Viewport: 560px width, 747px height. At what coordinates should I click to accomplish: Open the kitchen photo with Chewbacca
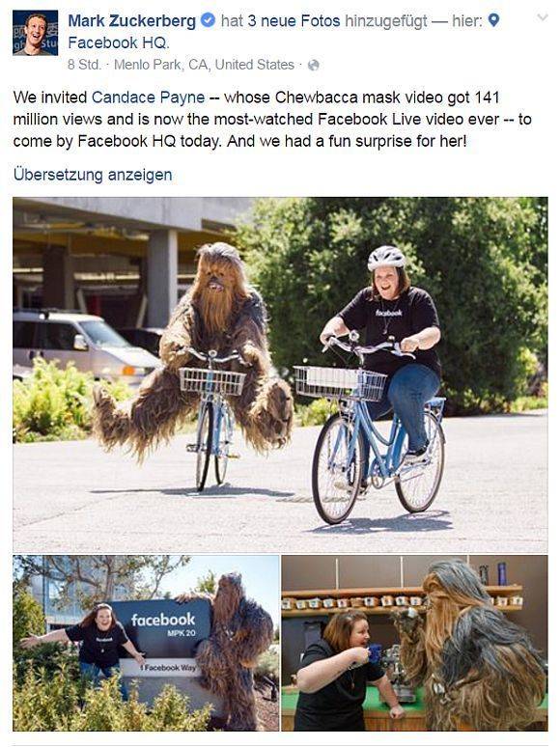[414, 643]
